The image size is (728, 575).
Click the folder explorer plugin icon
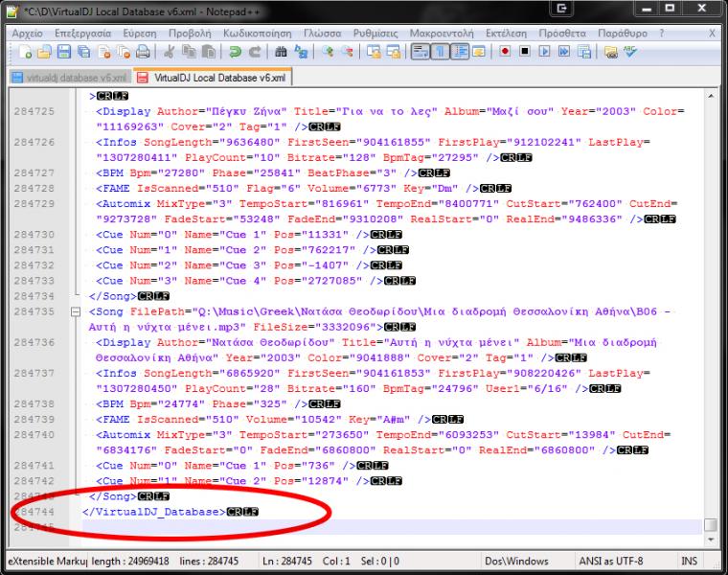click(x=611, y=52)
